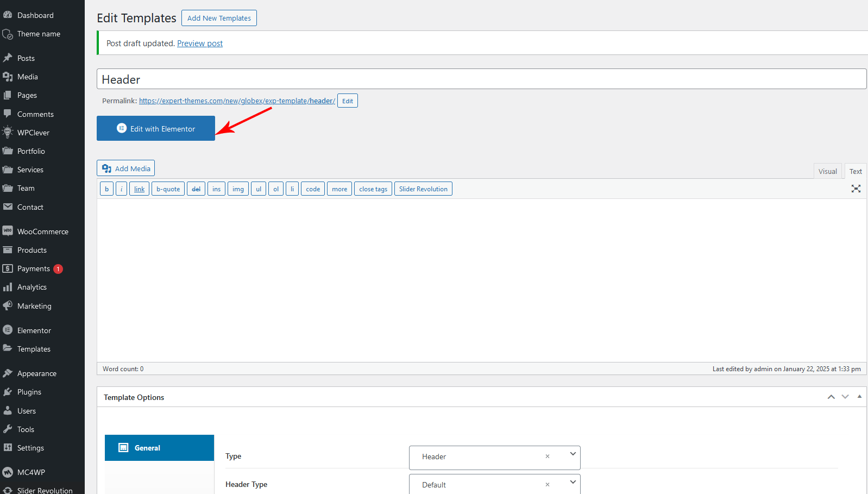Screen dimensions: 868x494
Task: Click the distraction-free fullscreen editor icon
Action: (856, 189)
